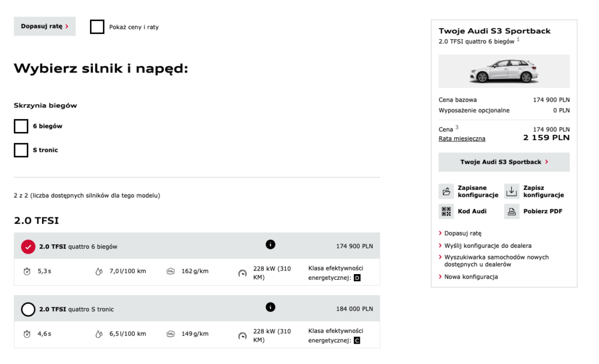Viewport: 599px width, 364px height.
Task: Follow the Dopasuj ratę link in sidebar
Action: [463, 233]
